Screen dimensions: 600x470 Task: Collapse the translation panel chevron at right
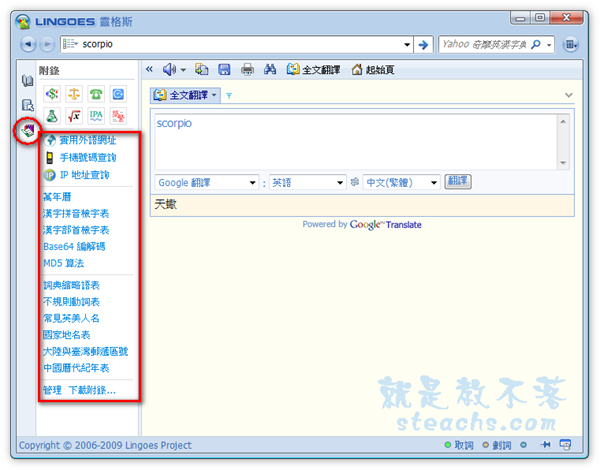click(x=569, y=95)
